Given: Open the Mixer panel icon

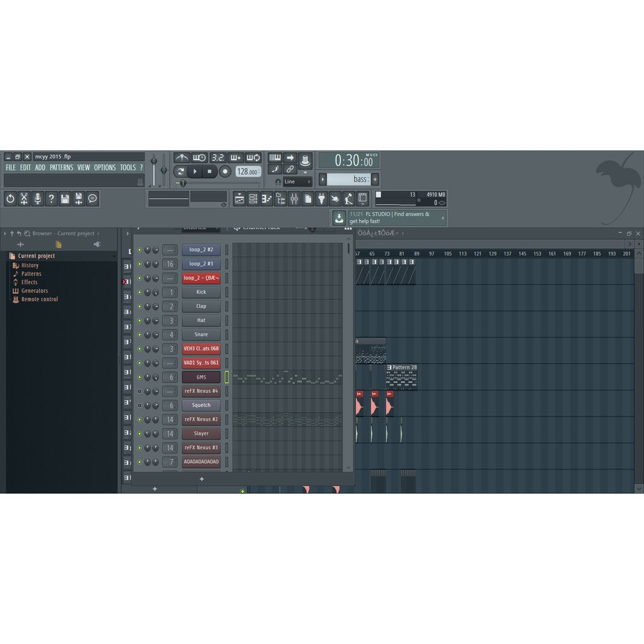Looking at the screenshot, I should point(294,199).
